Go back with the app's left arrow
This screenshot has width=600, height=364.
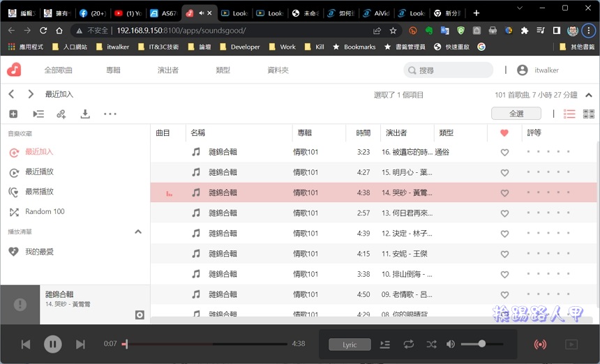(11, 94)
